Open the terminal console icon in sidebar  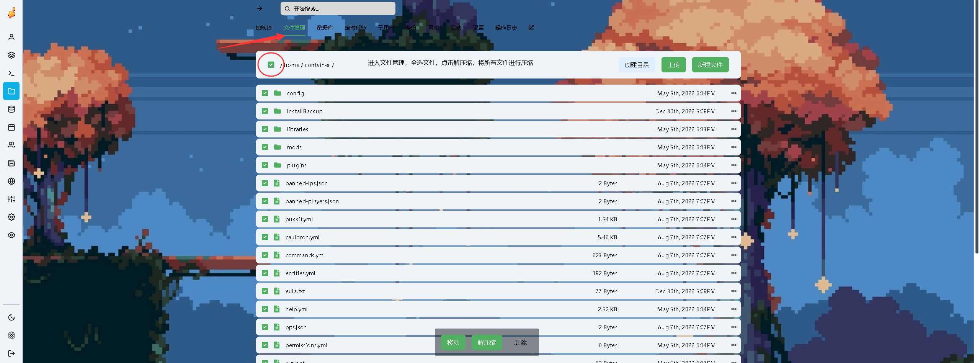(x=11, y=73)
